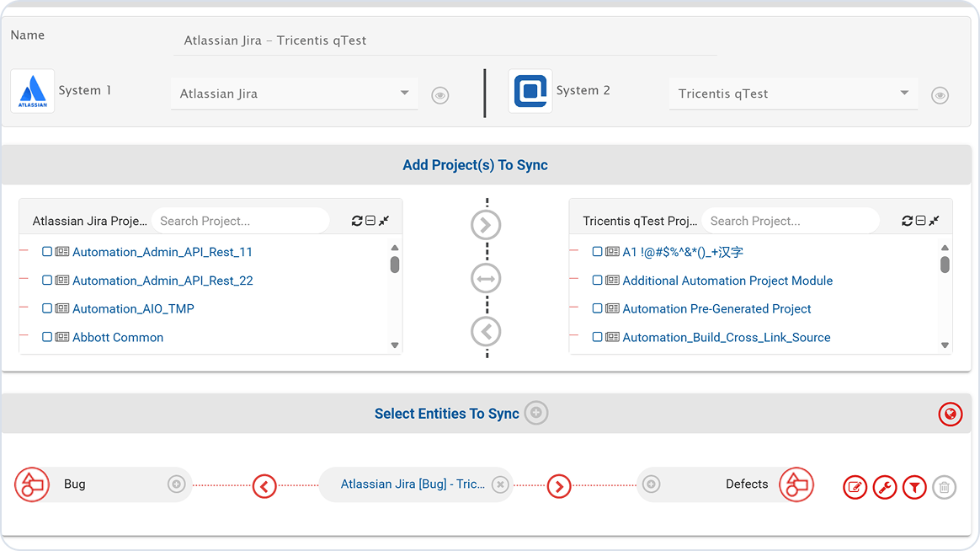The height and width of the screenshot is (551, 980).
Task: Select Additional Automation Project Module name
Action: point(727,281)
